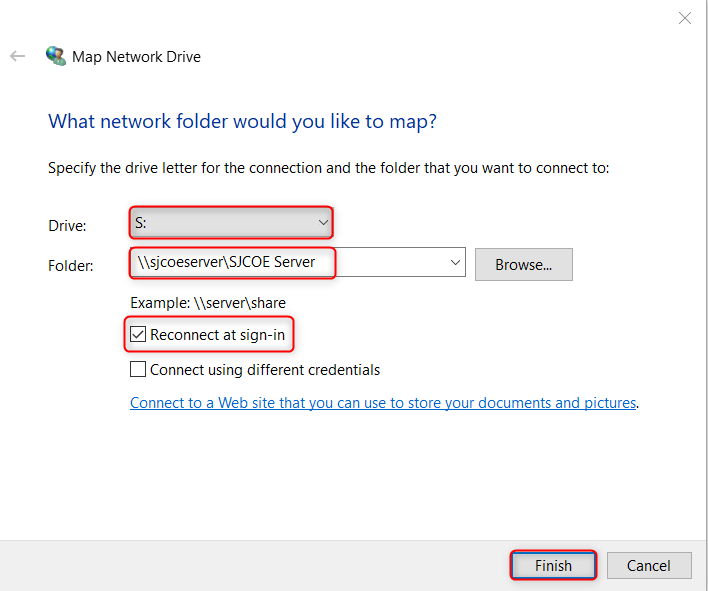Click the 'Drive:' field label
This screenshot has height=591, width=708.
tap(67, 226)
